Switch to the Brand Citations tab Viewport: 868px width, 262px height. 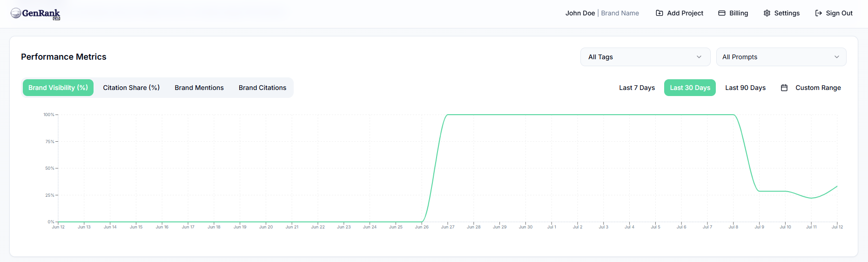[x=262, y=88]
